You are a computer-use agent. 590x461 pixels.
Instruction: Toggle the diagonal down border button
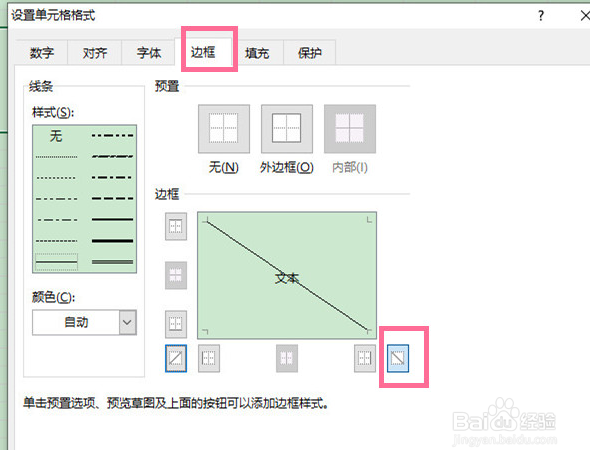[398, 358]
